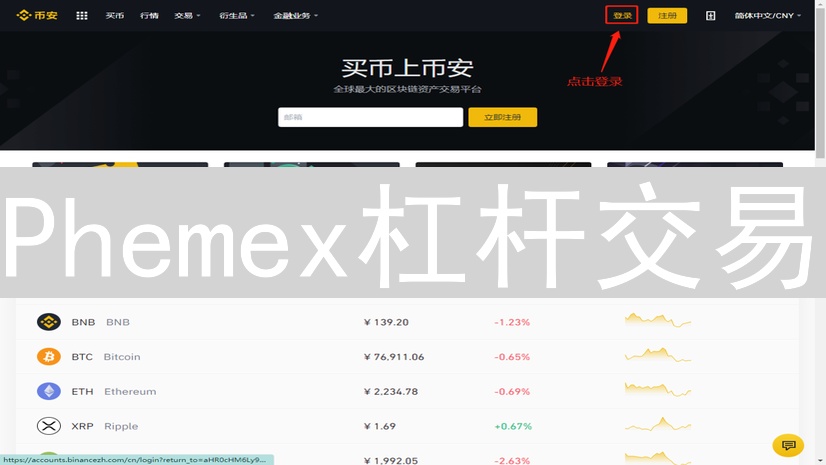Viewport: 826px width, 465px height.
Task: Click the -0.65% change value
Action: (x=512, y=357)
